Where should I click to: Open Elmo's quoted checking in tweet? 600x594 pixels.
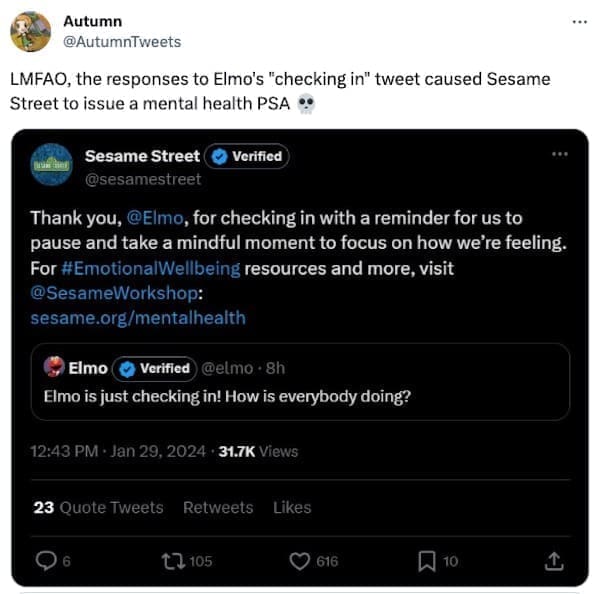[299, 395]
